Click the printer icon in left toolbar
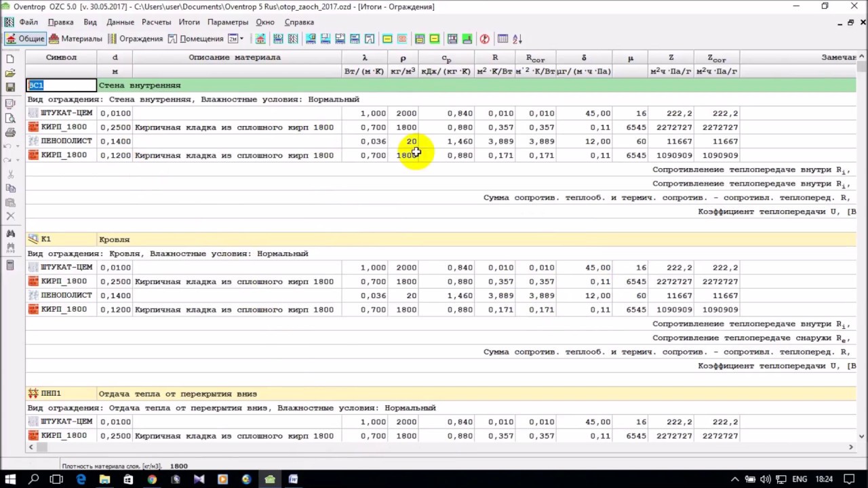Viewport: 868px width, 488px height. [x=10, y=133]
